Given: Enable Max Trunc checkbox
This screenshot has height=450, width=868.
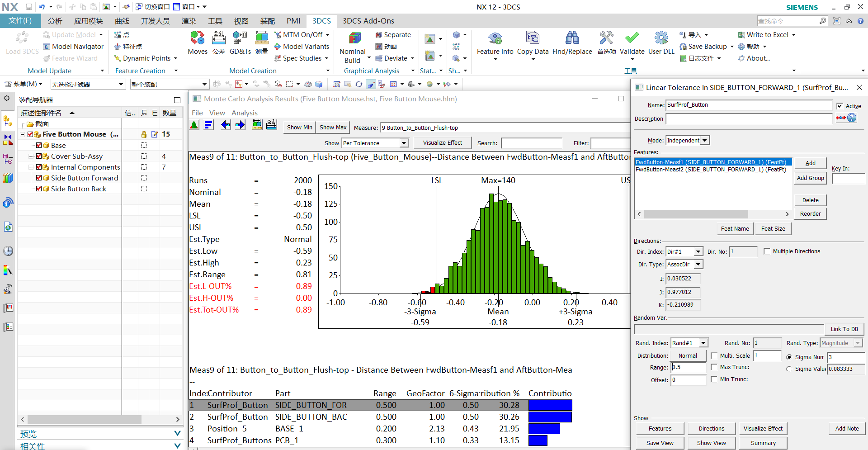Looking at the screenshot, I should tap(714, 367).
